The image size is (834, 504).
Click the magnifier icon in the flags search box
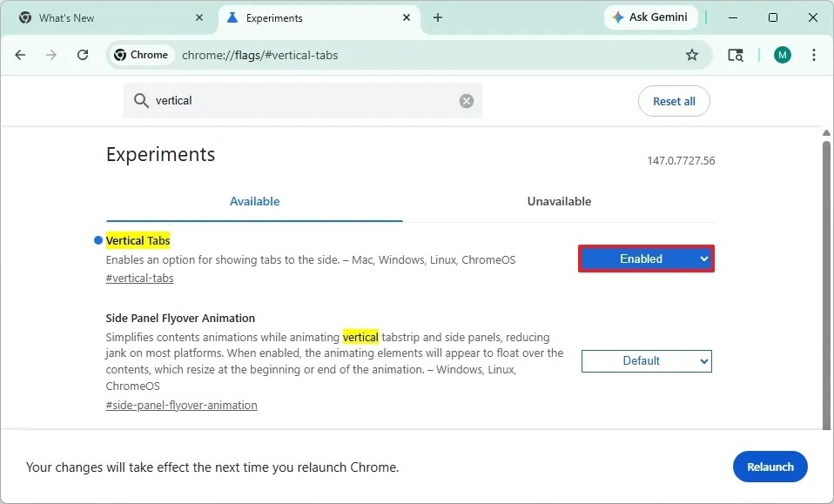(140, 100)
